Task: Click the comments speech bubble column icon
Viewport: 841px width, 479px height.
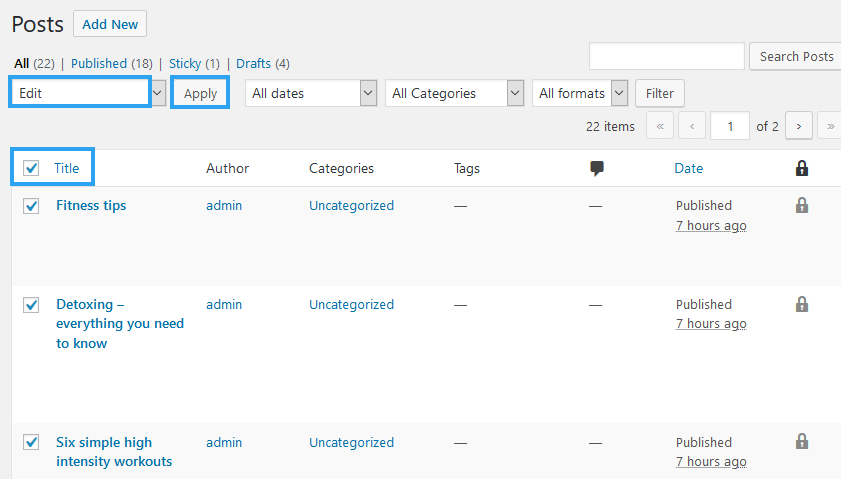Action: 597,168
